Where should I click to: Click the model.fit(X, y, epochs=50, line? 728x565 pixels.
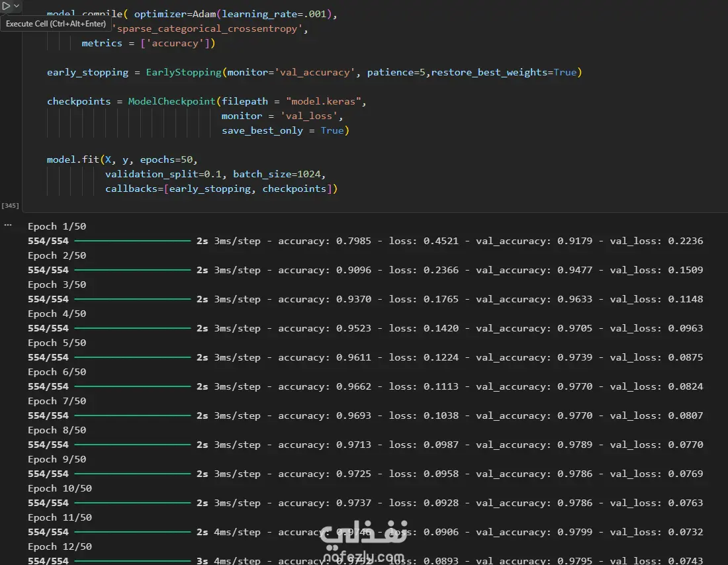(x=122, y=159)
